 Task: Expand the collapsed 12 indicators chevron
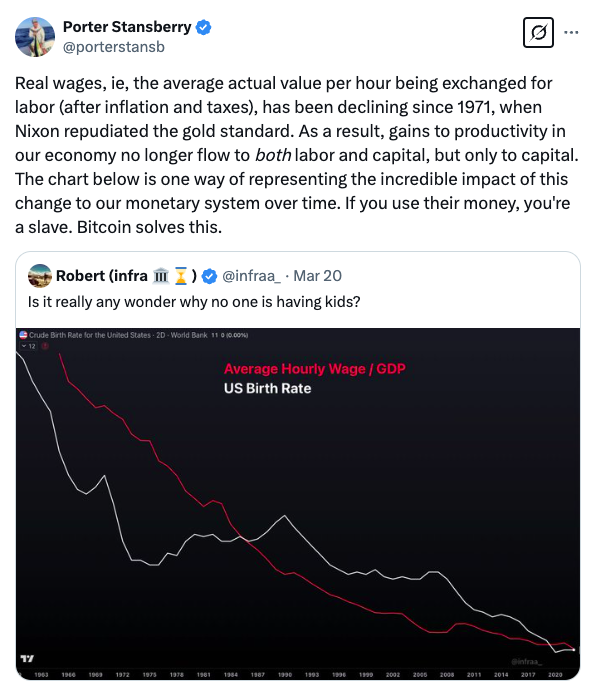(29, 346)
